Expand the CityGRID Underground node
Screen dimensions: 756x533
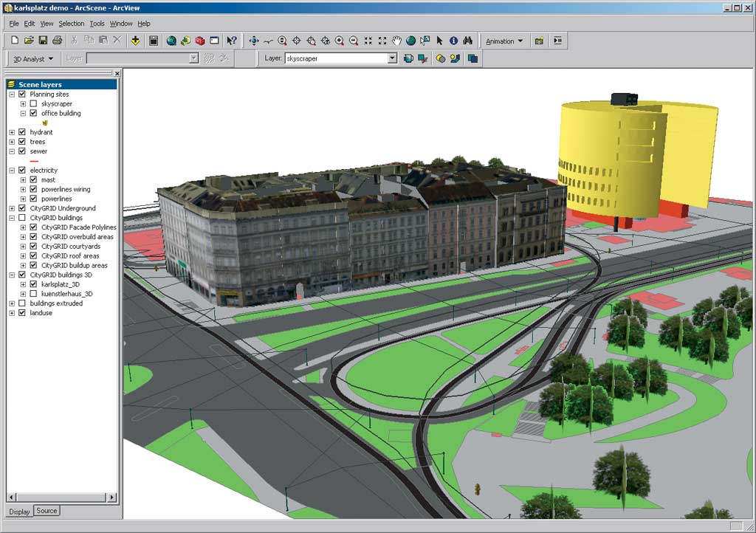pyautogui.click(x=12, y=208)
